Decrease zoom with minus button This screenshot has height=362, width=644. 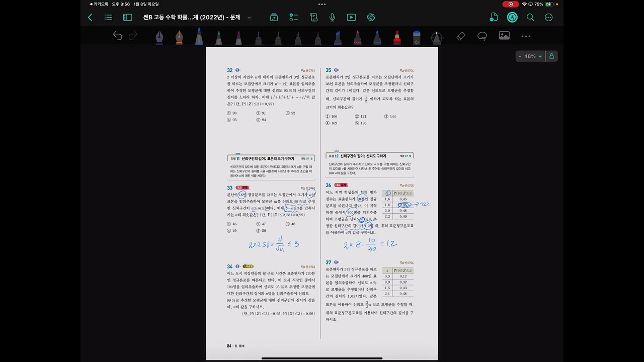(520, 56)
